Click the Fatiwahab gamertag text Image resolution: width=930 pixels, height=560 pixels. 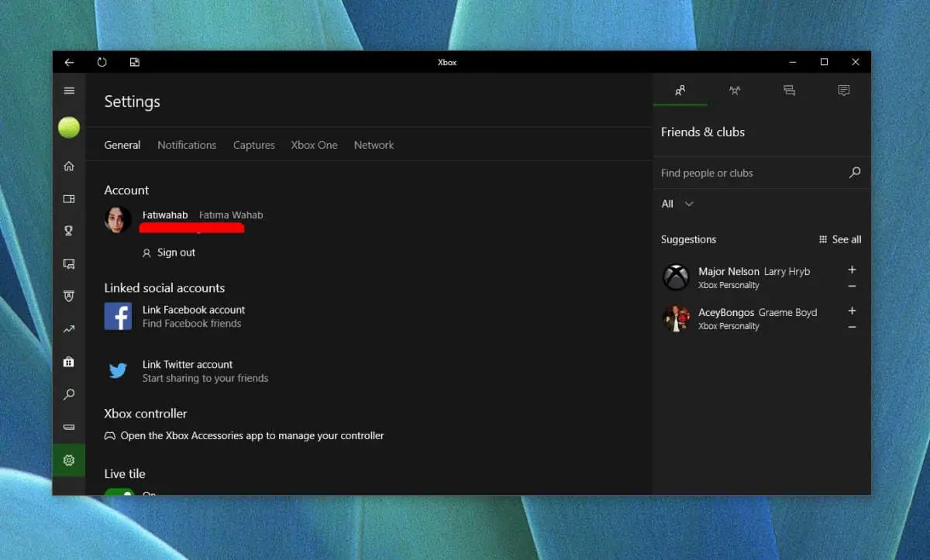click(x=165, y=215)
